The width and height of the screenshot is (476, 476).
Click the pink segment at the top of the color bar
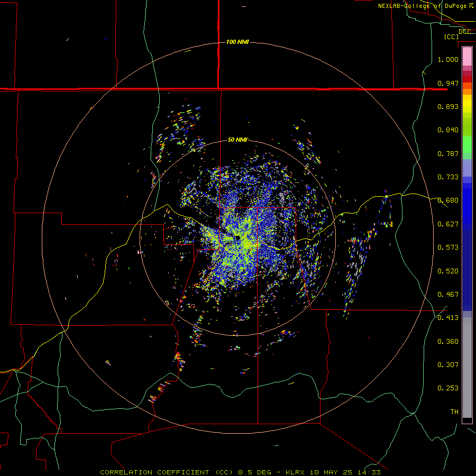point(467,57)
